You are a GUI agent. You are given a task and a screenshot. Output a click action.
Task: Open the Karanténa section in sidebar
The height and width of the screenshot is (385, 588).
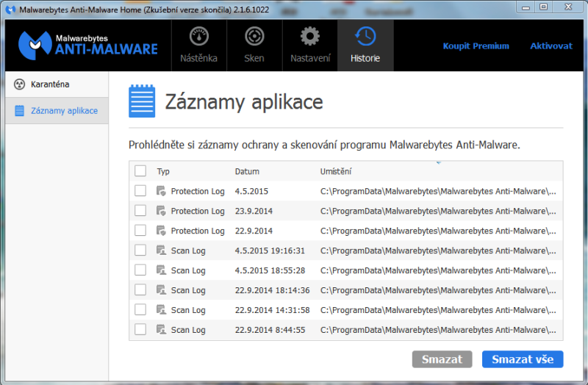point(50,84)
